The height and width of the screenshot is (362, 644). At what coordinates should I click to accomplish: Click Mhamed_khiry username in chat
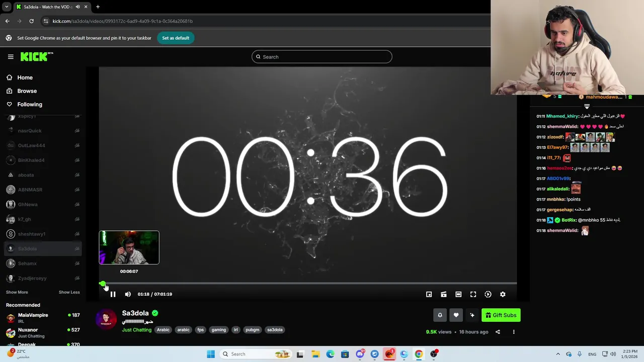pos(562,116)
